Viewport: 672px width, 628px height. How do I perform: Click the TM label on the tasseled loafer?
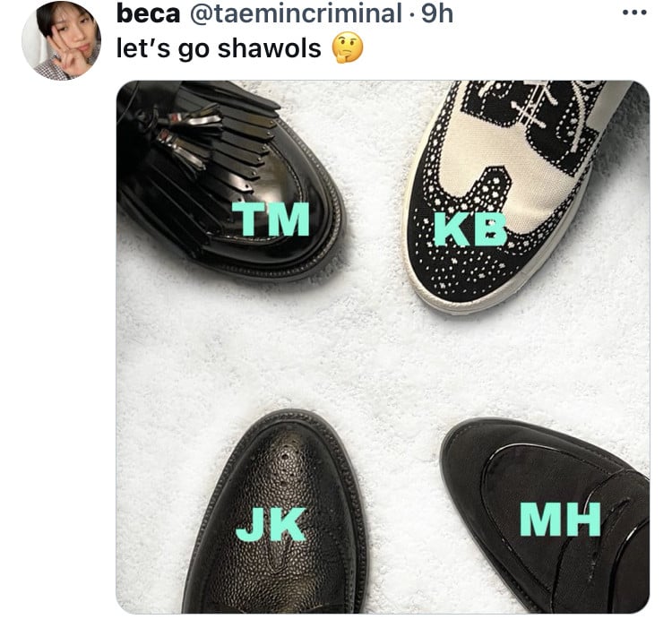click(x=271, y=219)
